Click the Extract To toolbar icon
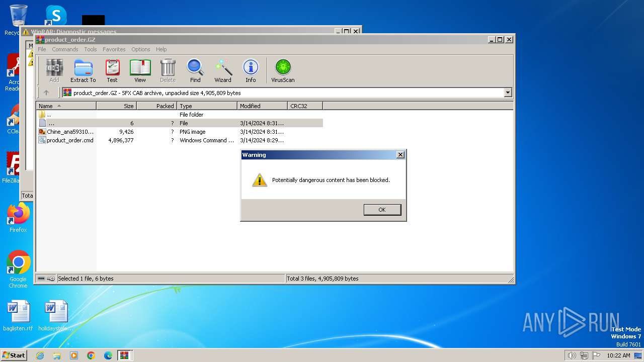Screen dimensions: 644x362 coord(83,70)
